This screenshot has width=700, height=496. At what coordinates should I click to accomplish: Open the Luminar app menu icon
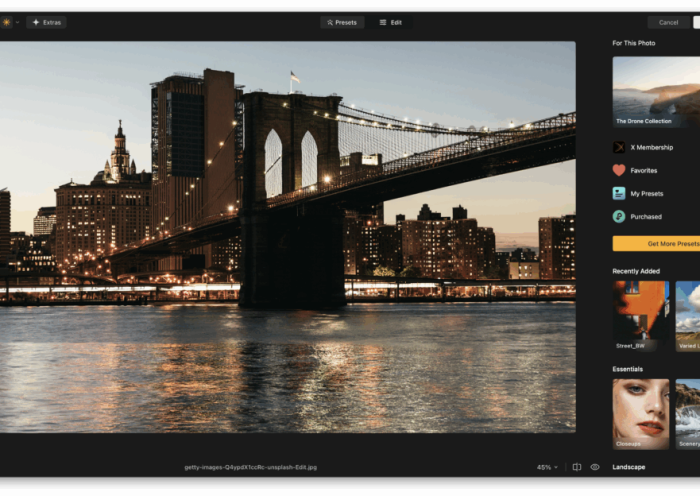pyautogui.click(x=7, y=22)
